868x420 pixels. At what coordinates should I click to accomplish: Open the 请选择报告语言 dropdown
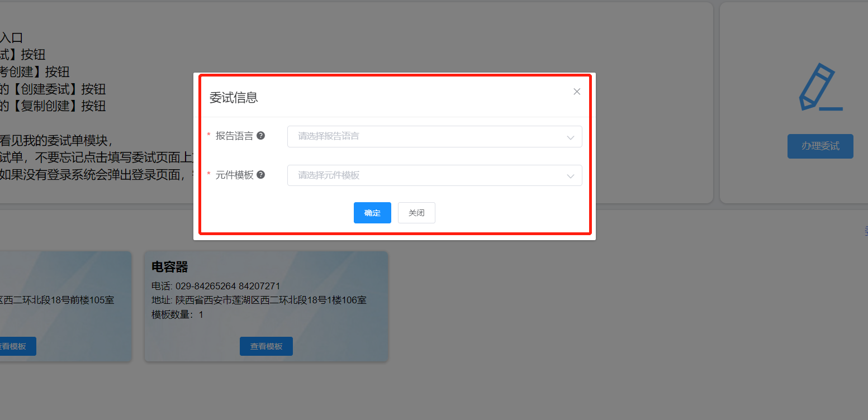tap(425, 136)
